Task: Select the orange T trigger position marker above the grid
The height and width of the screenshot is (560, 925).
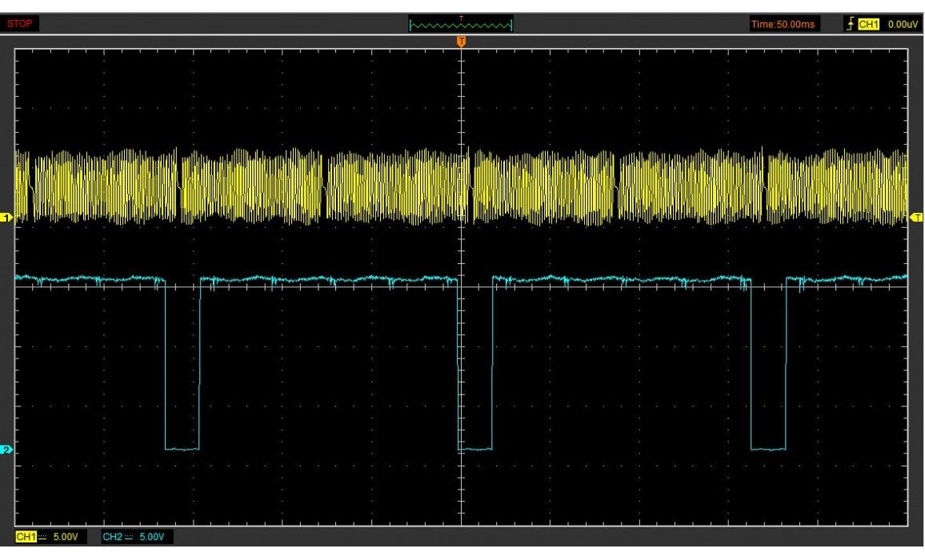Action: (x=461, y=41)
